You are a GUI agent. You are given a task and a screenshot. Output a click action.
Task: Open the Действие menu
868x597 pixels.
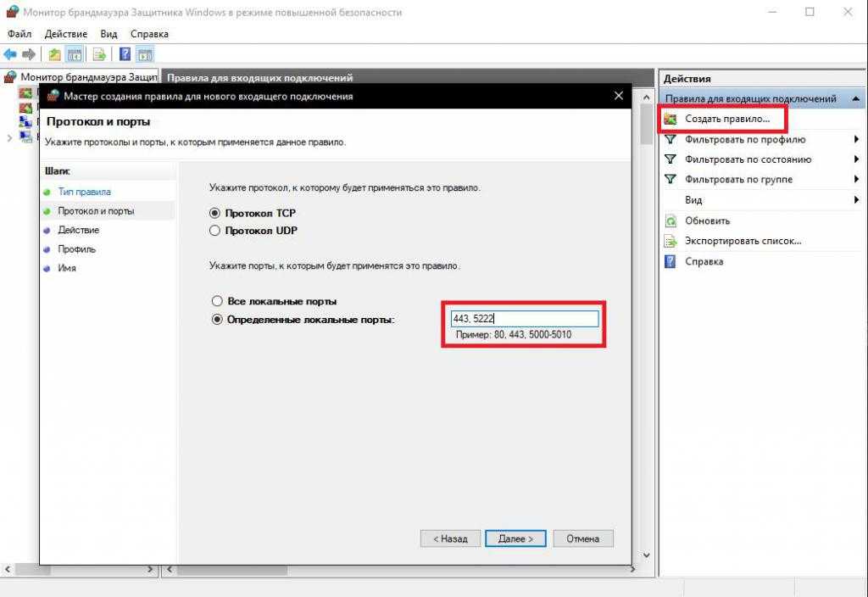65,34
